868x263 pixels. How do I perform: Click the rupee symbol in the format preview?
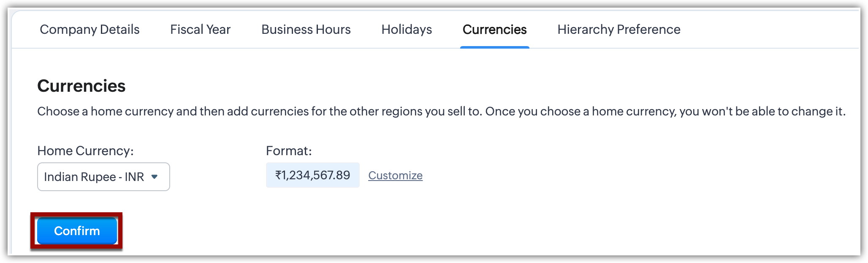coord(278,175)
